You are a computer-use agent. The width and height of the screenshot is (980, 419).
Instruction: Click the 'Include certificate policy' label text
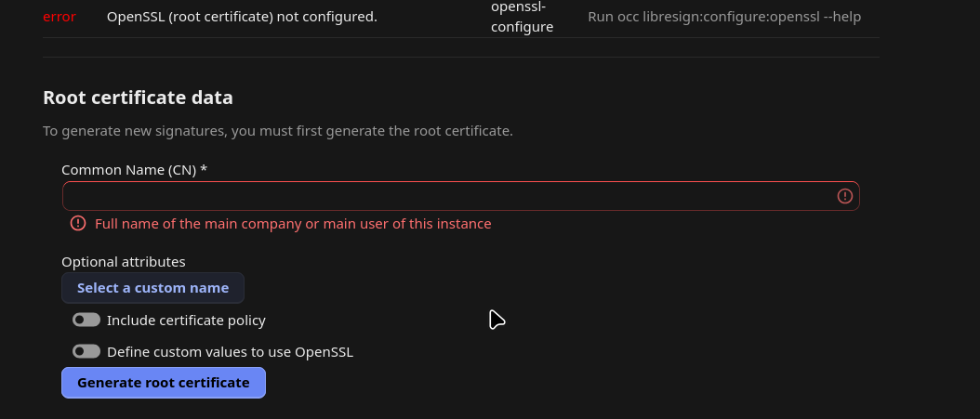186,321
